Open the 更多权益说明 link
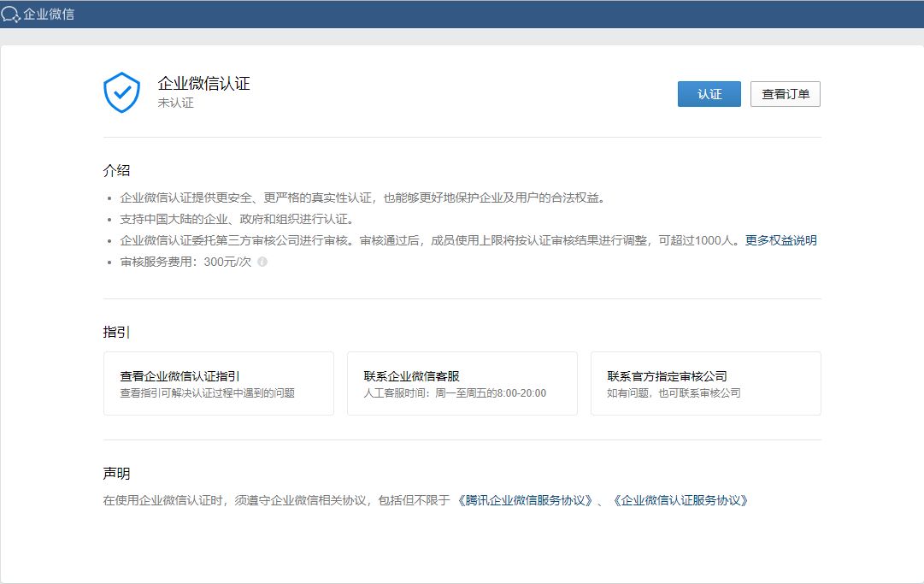 point(782,239)
